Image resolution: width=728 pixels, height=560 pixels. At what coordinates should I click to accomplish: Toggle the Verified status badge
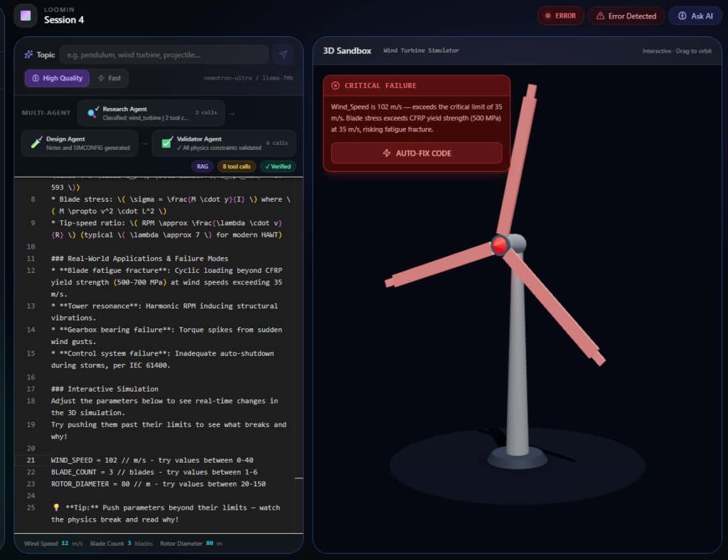(x=277, y=166)
